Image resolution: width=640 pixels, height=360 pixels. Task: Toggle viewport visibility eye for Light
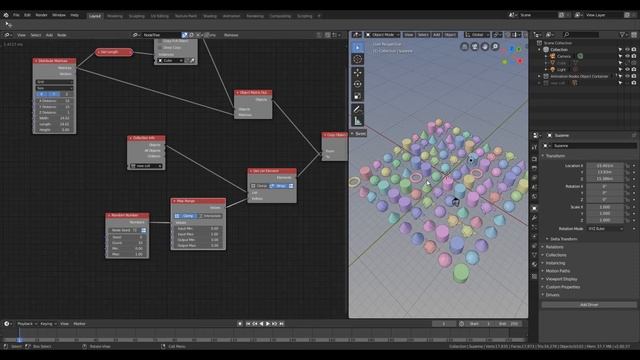click(x=627, y=69)
